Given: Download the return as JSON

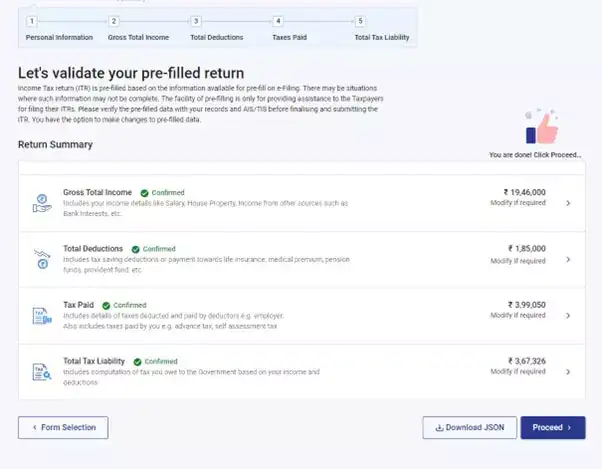Looking at the screenshot, I should coord(470,428).
